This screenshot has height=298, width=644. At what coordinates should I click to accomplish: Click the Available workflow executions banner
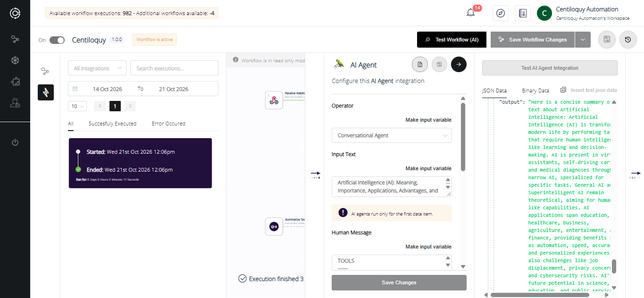click(x=132, y=13)
